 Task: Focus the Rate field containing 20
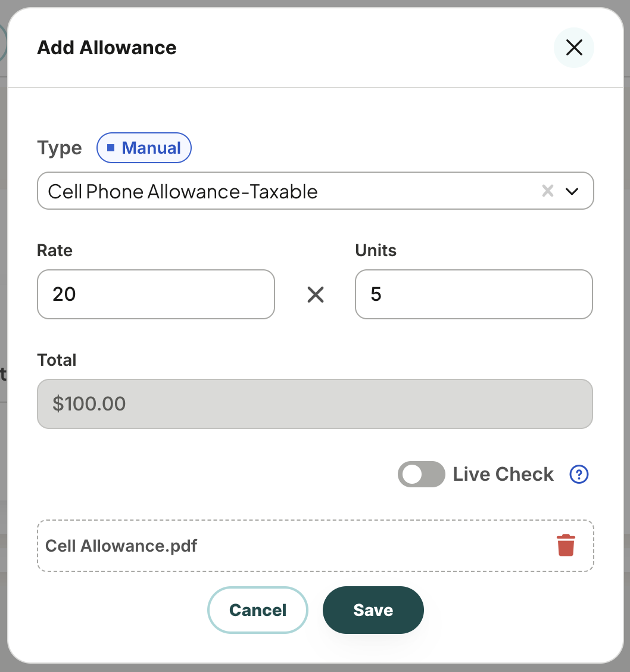click(156, 294)
